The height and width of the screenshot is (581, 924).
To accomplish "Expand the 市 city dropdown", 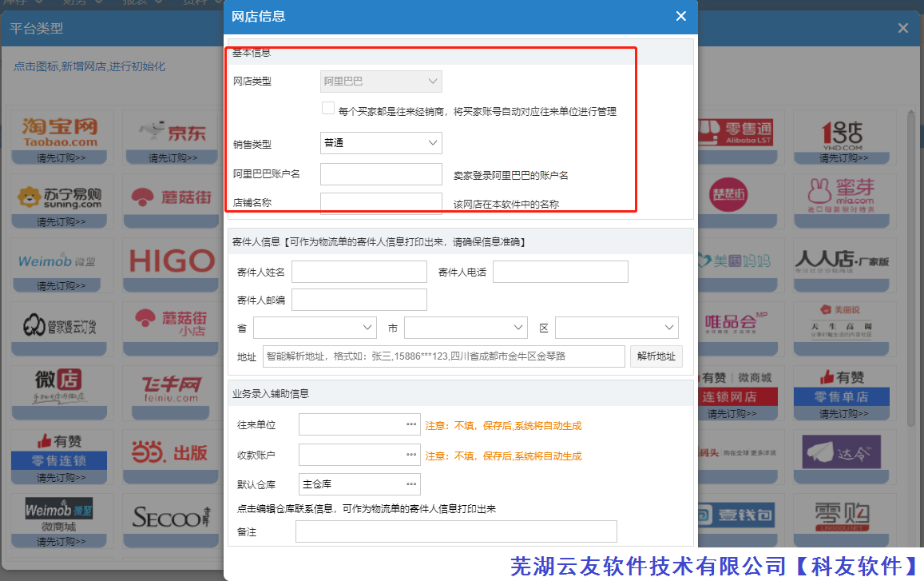I will coord(466,328).
